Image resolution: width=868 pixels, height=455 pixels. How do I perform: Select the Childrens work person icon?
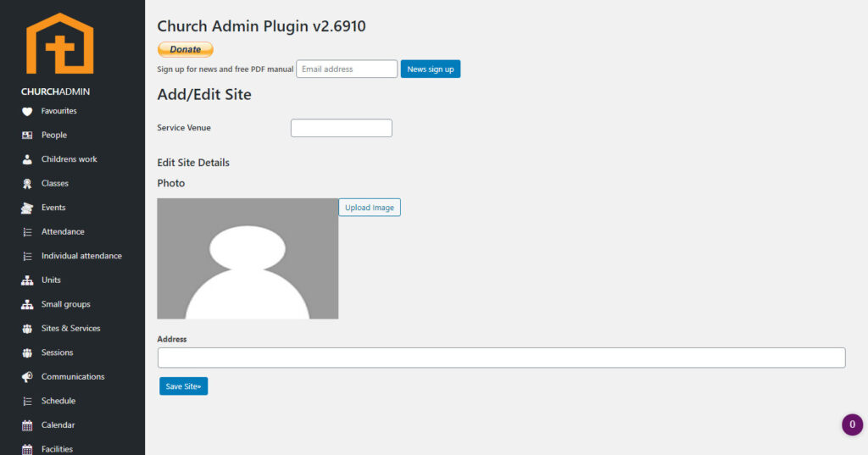point(27,159)
